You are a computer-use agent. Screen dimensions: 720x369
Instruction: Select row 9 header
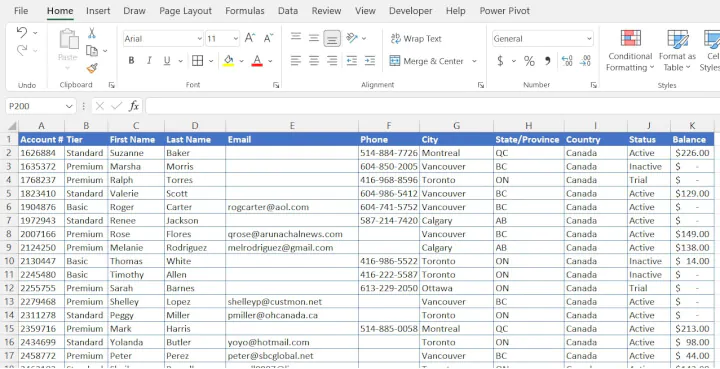[x=10, y=247]
